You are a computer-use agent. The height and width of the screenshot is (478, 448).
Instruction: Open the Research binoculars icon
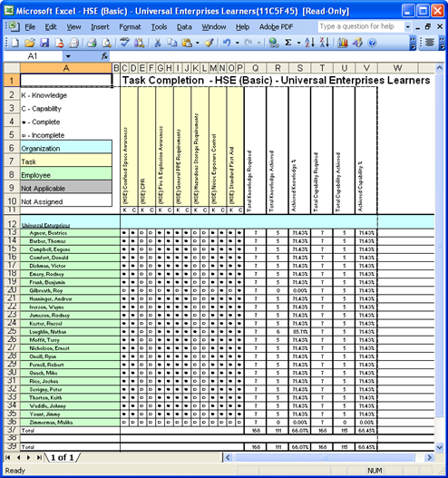tap(140, 43)
